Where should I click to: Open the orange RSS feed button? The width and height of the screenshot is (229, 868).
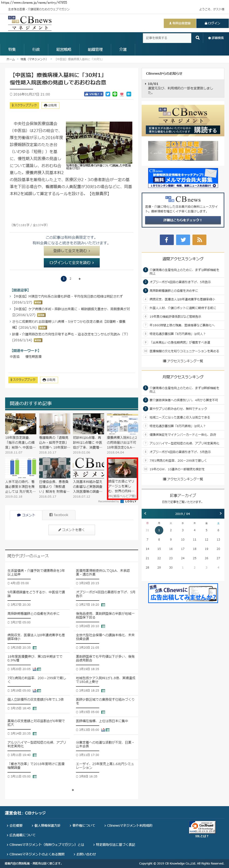pyautogui.click(x=199, y=239)
